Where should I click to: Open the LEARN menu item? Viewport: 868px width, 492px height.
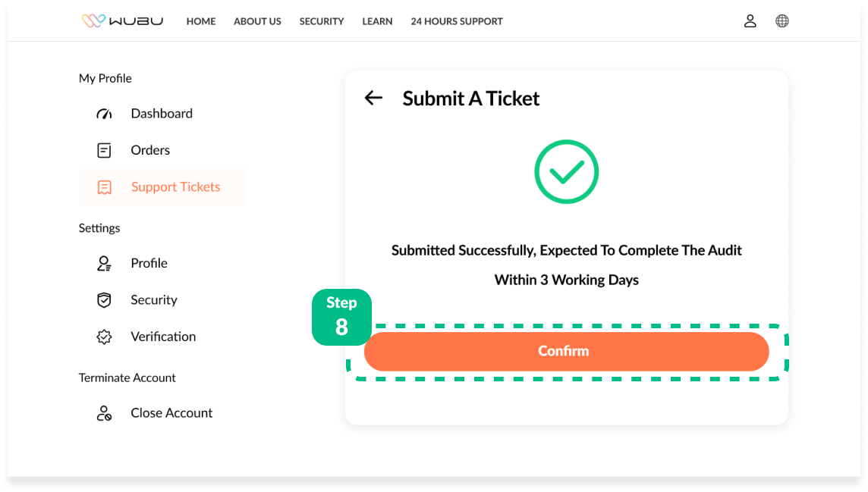377,21
